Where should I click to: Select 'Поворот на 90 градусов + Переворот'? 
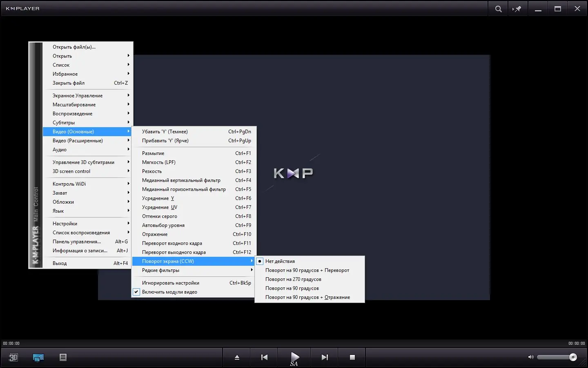click(x=310, y=270)
